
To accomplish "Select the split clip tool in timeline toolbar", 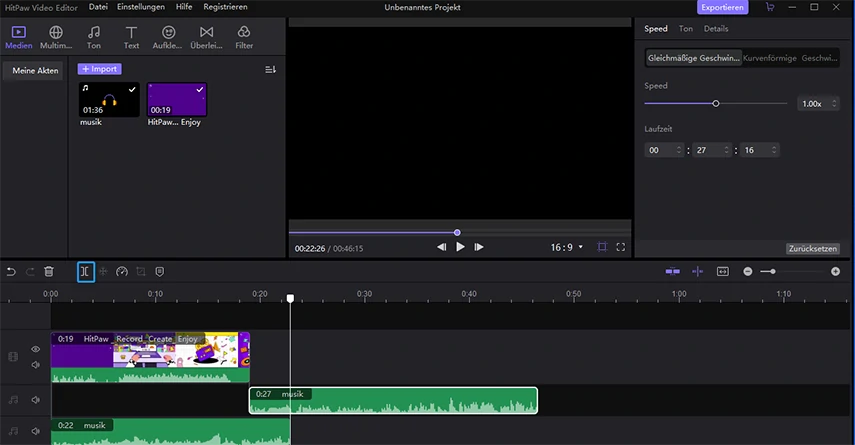I will click(86, 272).
